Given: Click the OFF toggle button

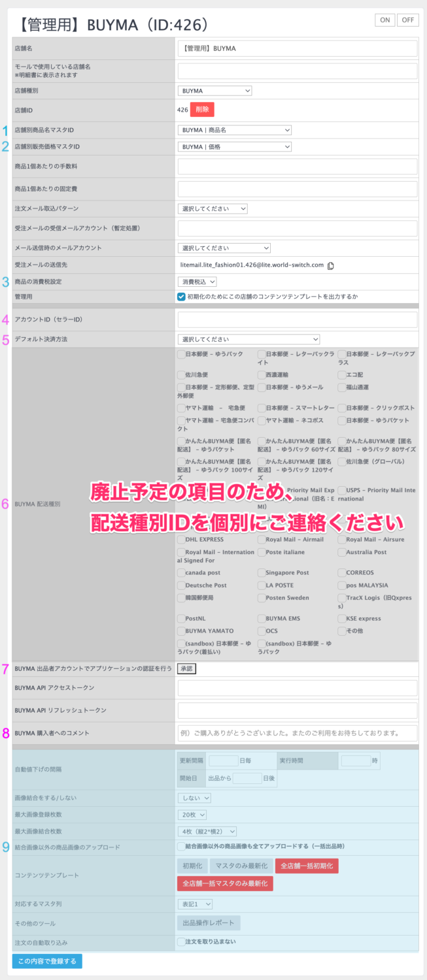Looking at the screenshot, I should 408,20.
